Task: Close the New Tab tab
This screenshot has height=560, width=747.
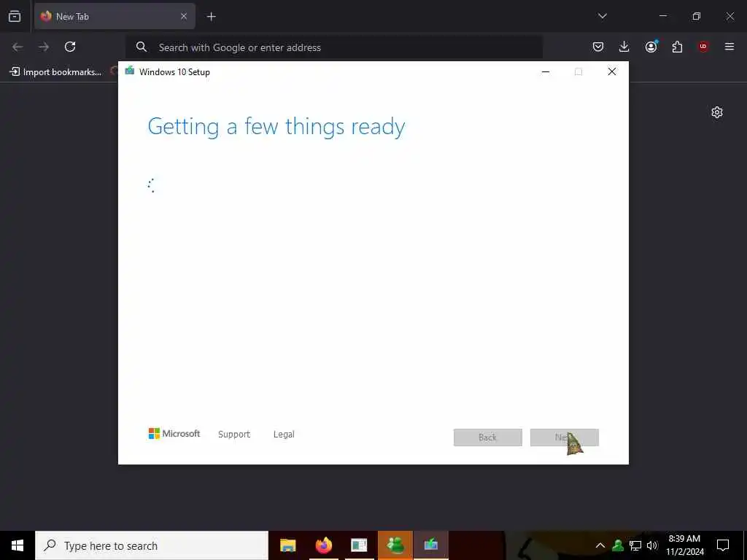Action: [183, 16]
